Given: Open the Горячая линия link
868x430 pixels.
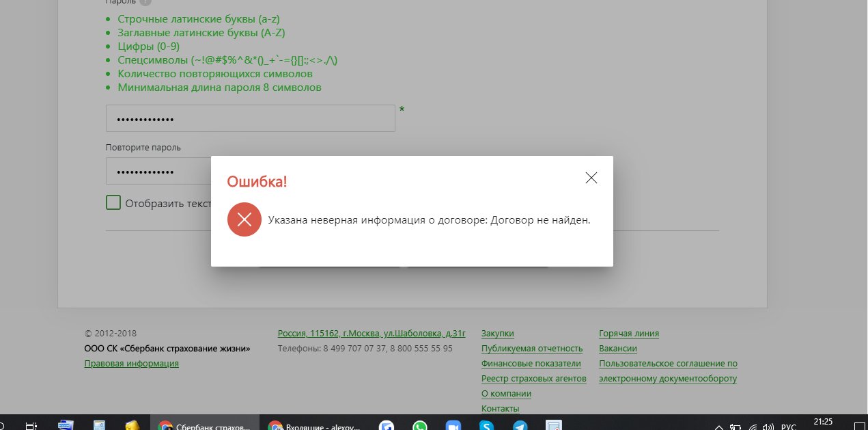Looking at the screenshot, I should [x=629, y=334].
